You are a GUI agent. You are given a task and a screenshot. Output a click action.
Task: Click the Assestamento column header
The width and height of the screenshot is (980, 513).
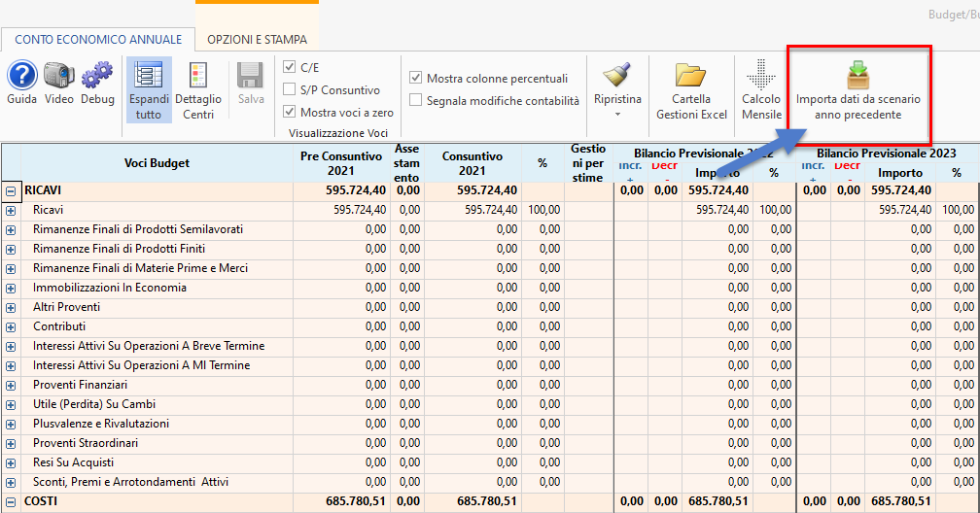coord(406,163)
